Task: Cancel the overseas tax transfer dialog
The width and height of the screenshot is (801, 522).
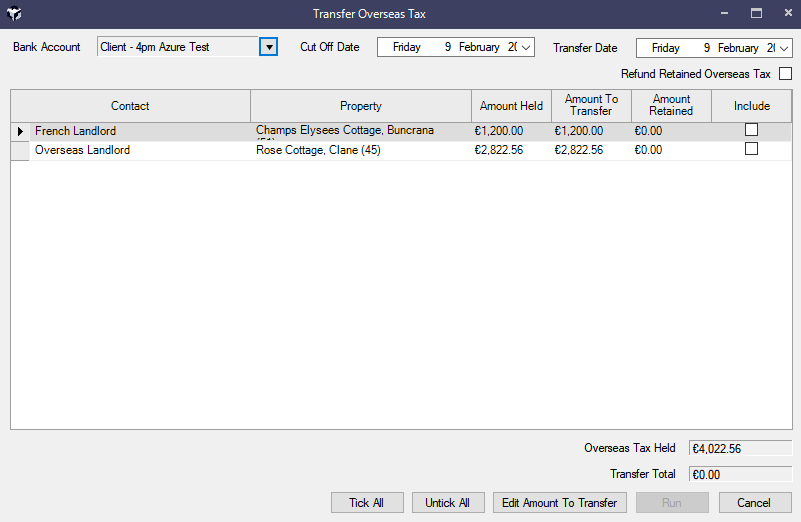Action: (753, 503)
